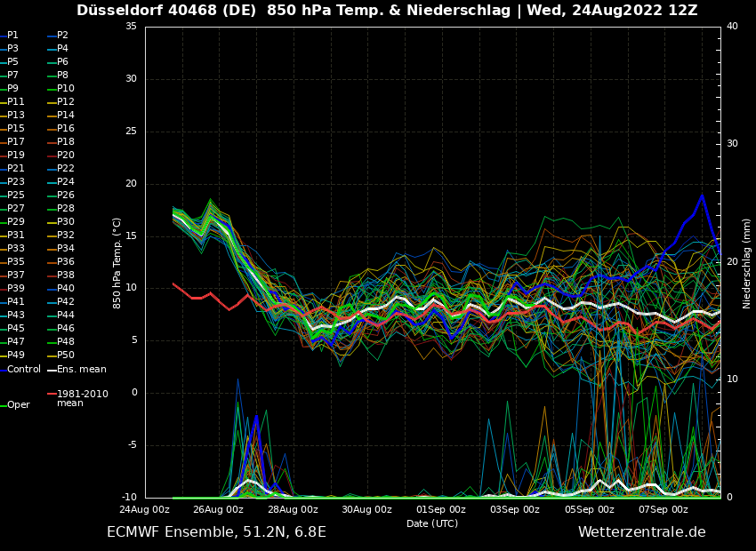This screenshot has width=756, height=551.
Task: Click the chart title with Düsseldorf 40468
Action: (x=387, y=11)
